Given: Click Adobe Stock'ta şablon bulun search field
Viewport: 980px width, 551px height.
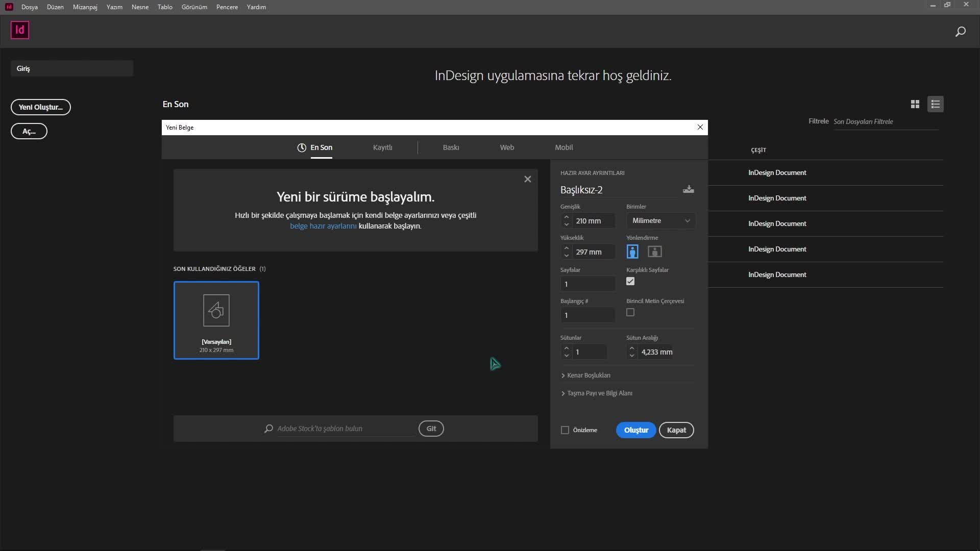Looking at the screenshot, I should pos(346,429).
